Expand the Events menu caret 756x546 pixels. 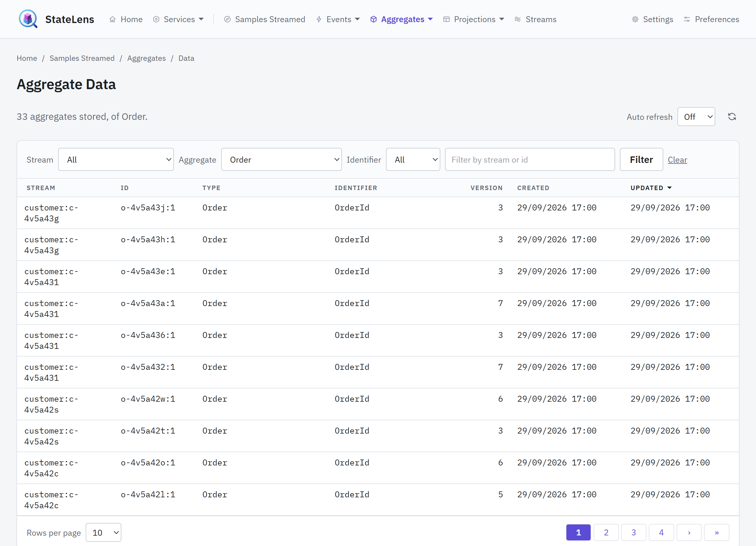(357, 19)
